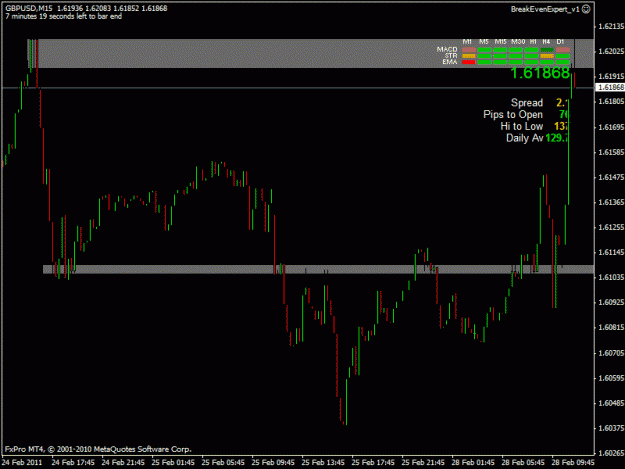625x469 pixels.
Task: Click the 1.60265 price axis label
Action: 611,453
